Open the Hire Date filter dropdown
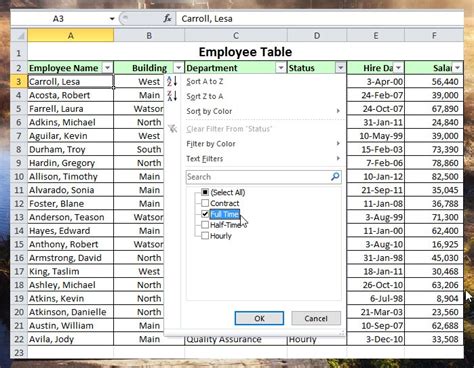This screenshot has height=368, width=474. tap(398, 68)
